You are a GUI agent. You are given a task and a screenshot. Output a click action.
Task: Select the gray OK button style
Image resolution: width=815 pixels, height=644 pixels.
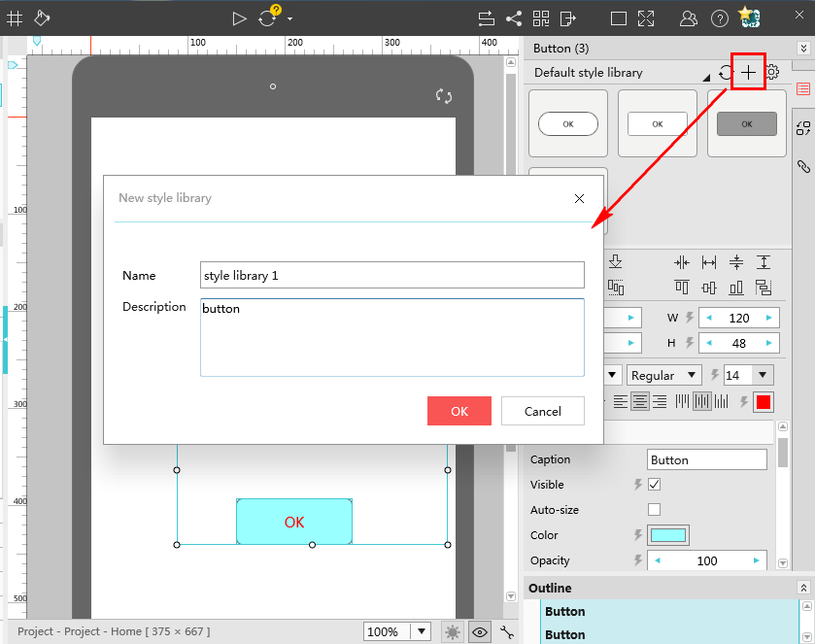747,123
